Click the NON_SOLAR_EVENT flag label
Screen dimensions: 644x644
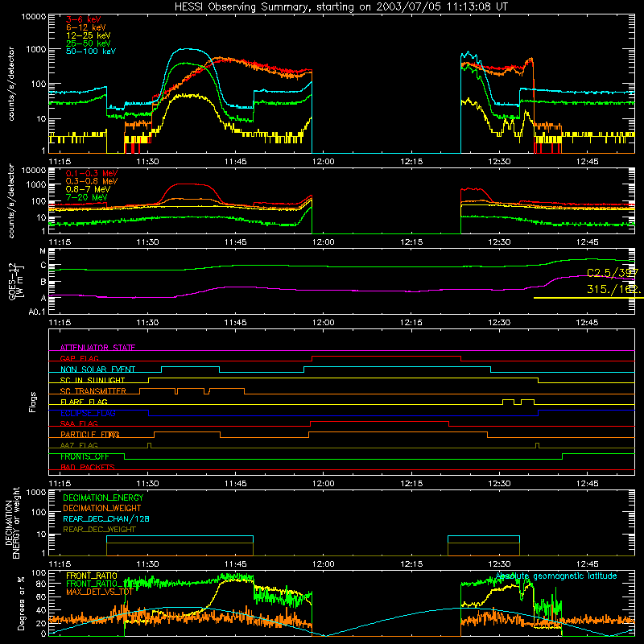97,369
